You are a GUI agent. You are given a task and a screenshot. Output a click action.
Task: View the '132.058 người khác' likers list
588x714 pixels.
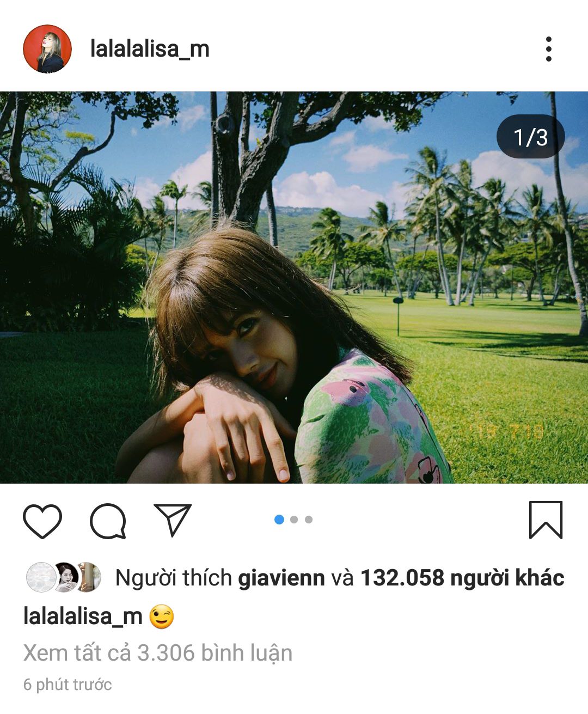[x=462, y=578]
